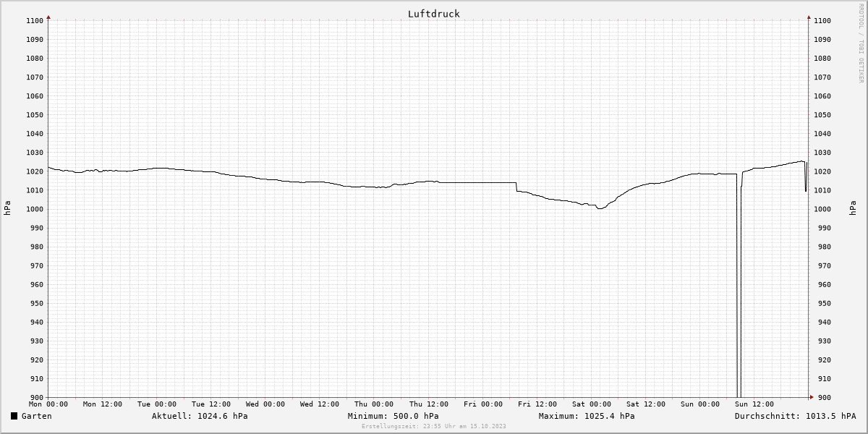This screenshot has width=868, height=434.
Task: Pick the 1020 label on the right axis
Action: click(x=822, y=171)
